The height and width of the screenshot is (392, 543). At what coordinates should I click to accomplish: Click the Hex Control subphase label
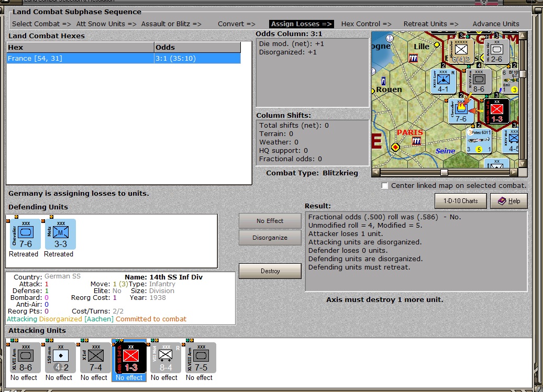coord(366,24)
